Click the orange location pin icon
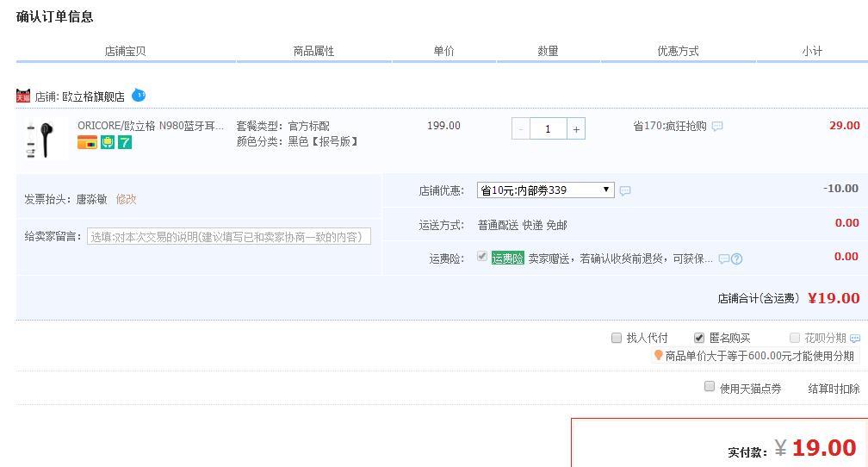This screenshot has width=868, height=467. (x=658, y=355)
